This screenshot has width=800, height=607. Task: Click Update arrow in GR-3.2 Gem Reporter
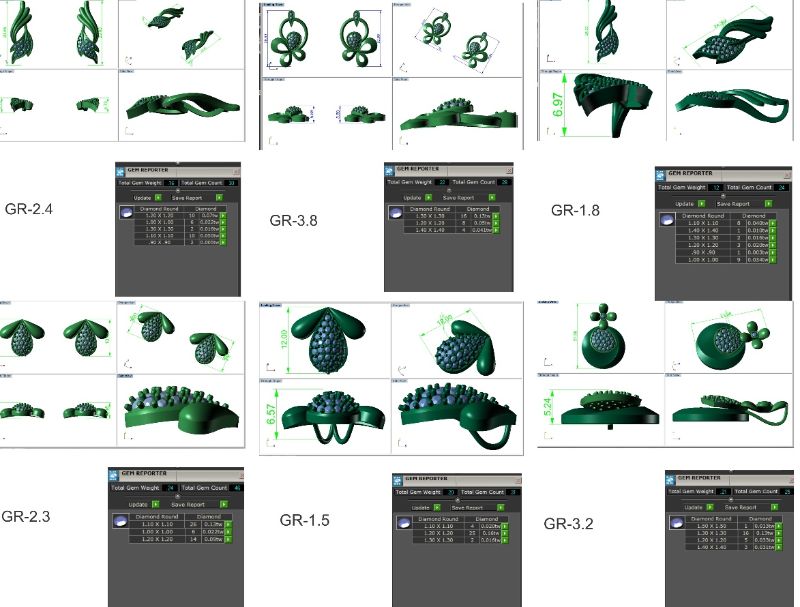710,507
